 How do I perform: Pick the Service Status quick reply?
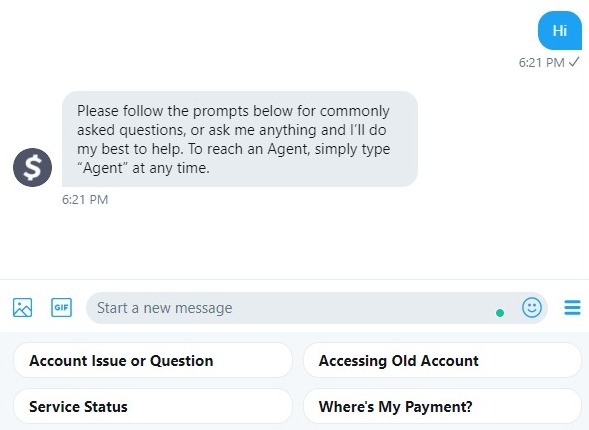pos(153,407)
